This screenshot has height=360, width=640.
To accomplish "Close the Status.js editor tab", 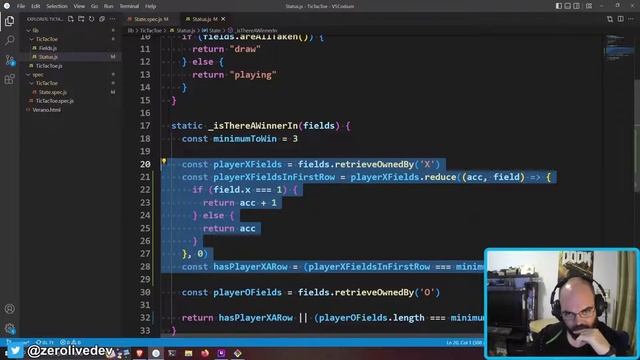I will click(x=223, y=19).
